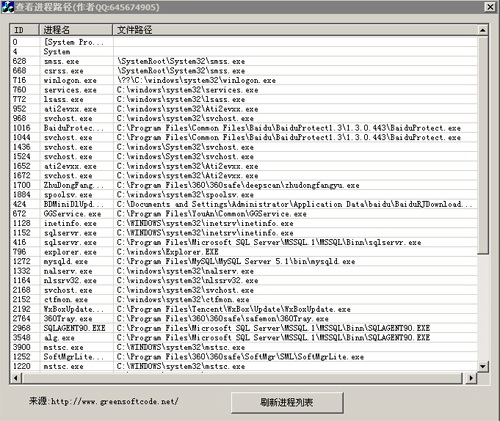Select the SoftMgrLite... process name
The image size is (500, 421).
tap(74, 357)
